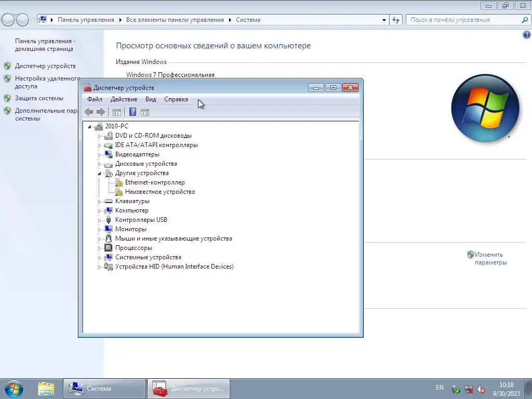Open Help via blue question-mark toolbar icon
Image resolution: width=532 pixels, height=399 pixels.
pyautogui.click(x=132, y=112)
